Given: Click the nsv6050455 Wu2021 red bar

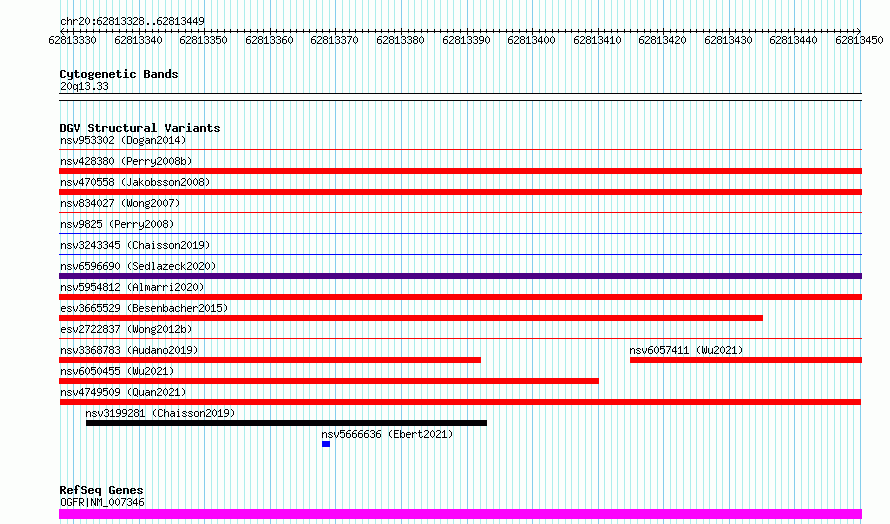Looking at the screenshot, I should coord(329,381).
